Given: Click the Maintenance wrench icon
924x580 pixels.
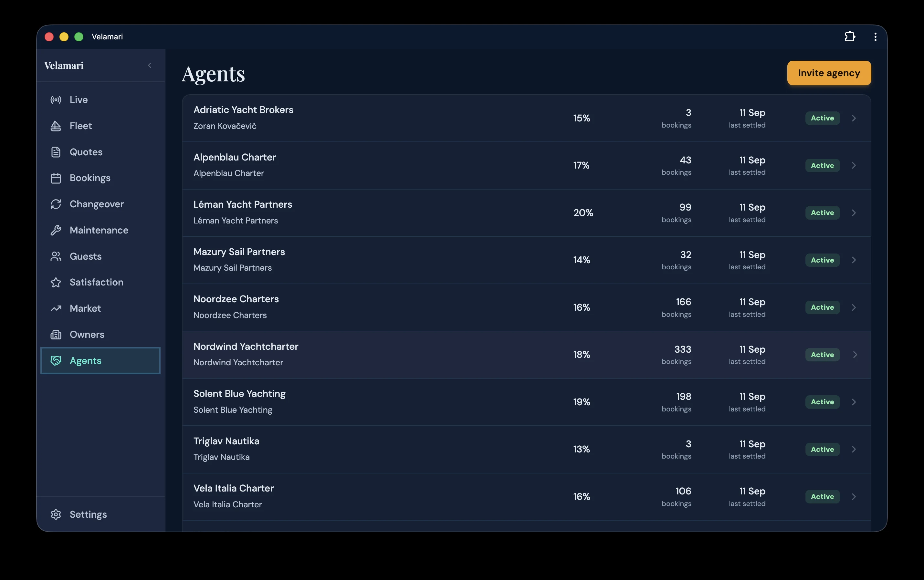Looking at the screenshot, I should [56, 230].
